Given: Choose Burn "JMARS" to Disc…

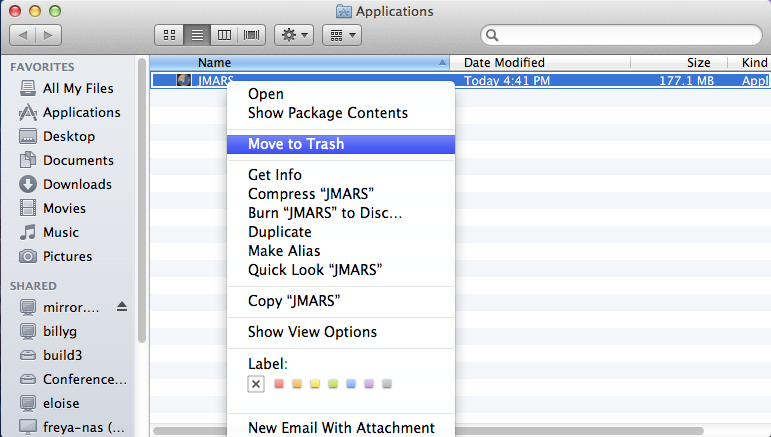Looking at the screenshot, I should tap(341, 213).
